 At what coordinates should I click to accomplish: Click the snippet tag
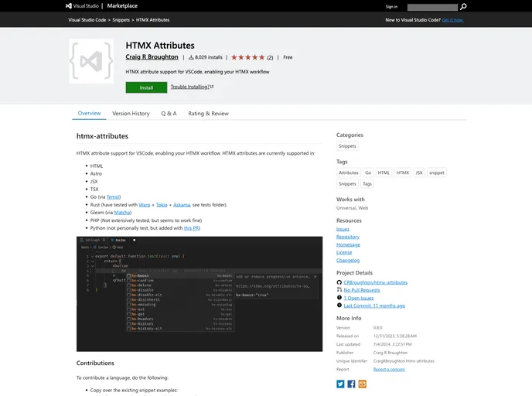pyautogui.click(x=437, y=172)
